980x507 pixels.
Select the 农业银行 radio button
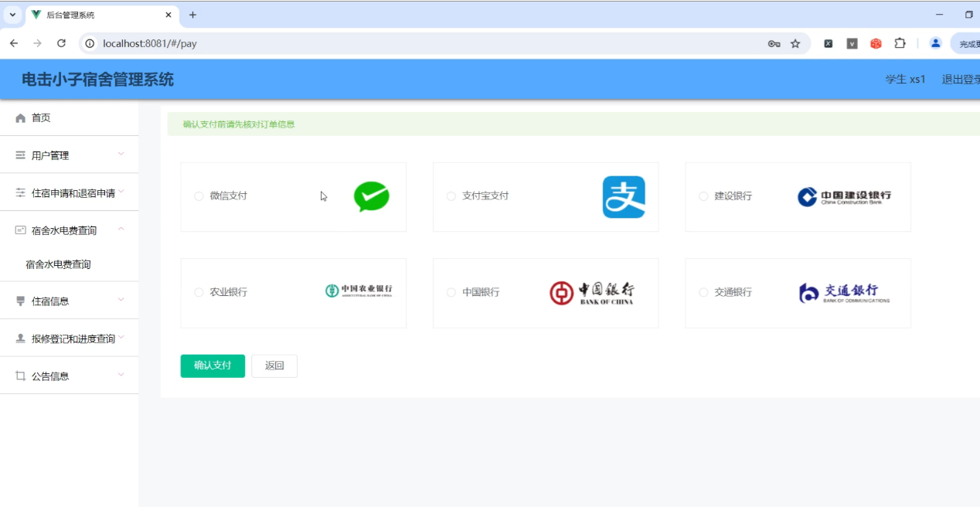pyautogui.click(x=199, y=292)
